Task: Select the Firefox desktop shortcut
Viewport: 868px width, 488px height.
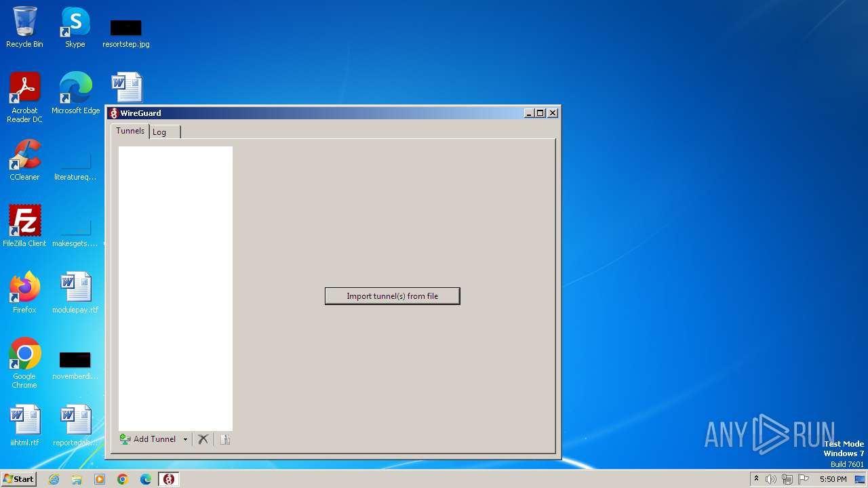Action: tap(24, 292)
